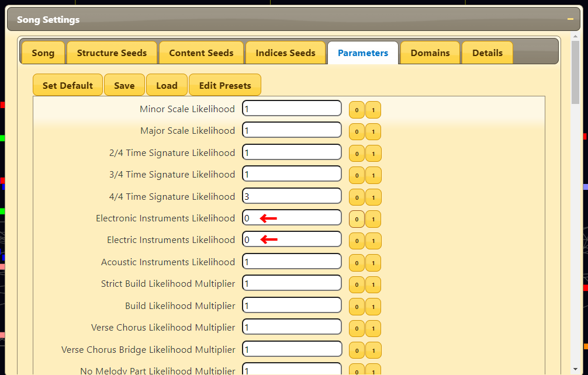
Task: Collapse the Song Settings panel
Action: (570, 19)
